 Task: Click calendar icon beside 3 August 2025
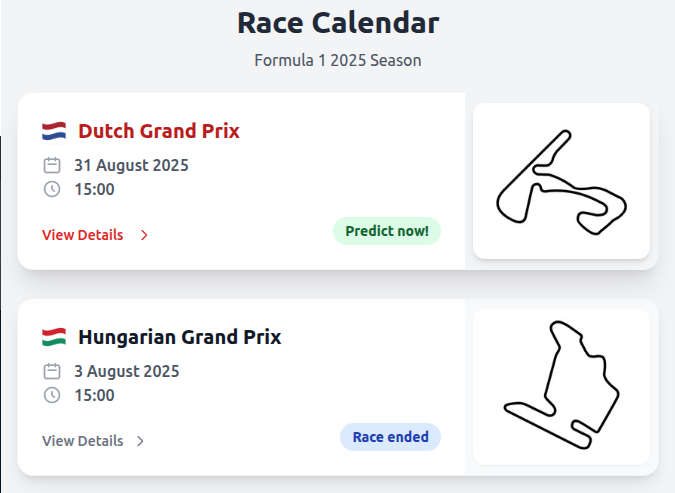click(52, 371)
